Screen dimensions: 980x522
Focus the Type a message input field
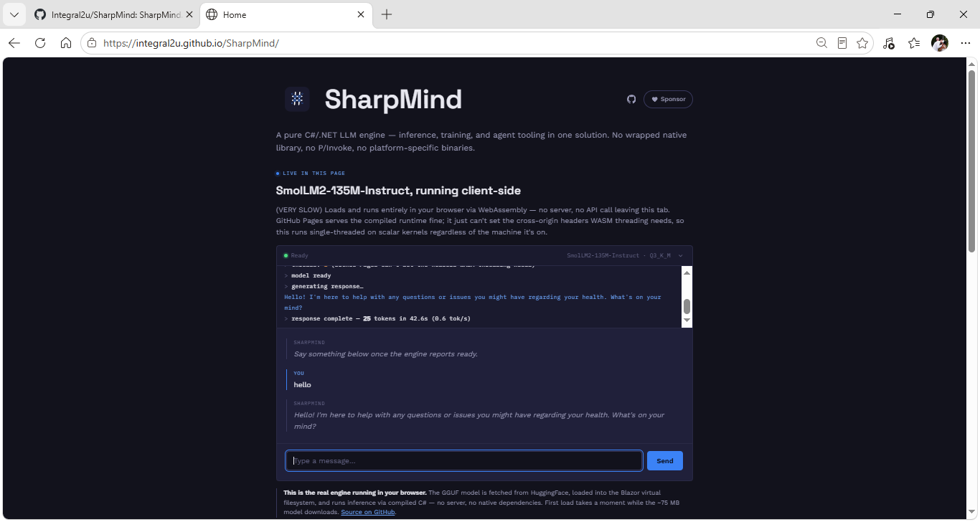click(464, 460)
